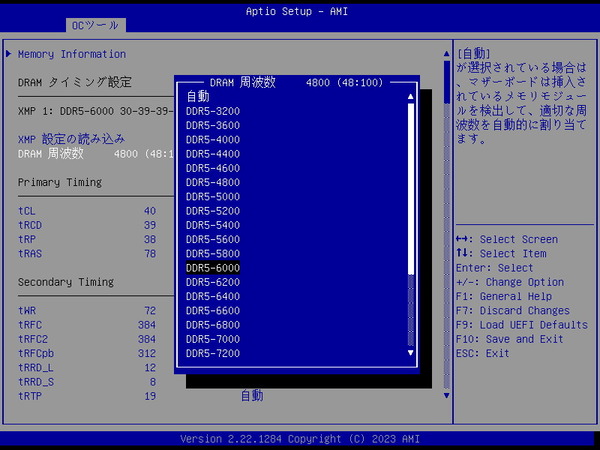600x450 pixels.
Task: Select DDR5-5200 in the DRAM list
Action: click(213, 211)
